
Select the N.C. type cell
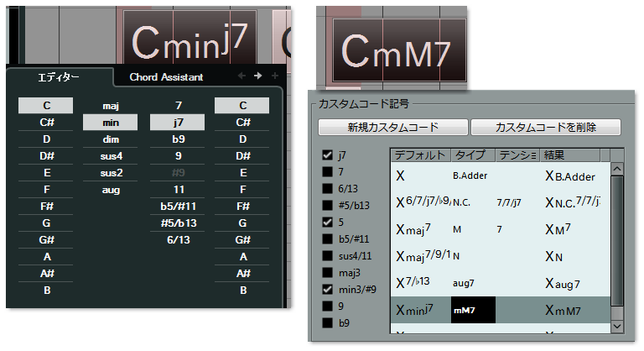point(473,202)
